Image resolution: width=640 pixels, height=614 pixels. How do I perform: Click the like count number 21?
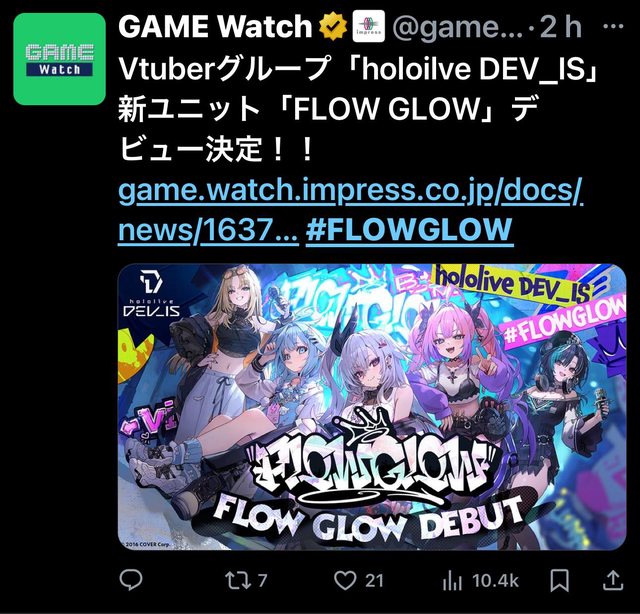pos(374,581)
